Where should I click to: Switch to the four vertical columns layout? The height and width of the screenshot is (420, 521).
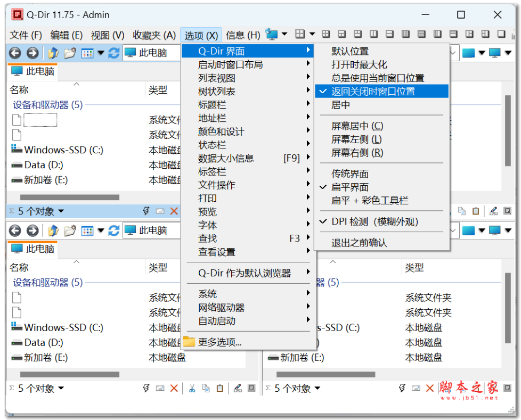(406, 34)
